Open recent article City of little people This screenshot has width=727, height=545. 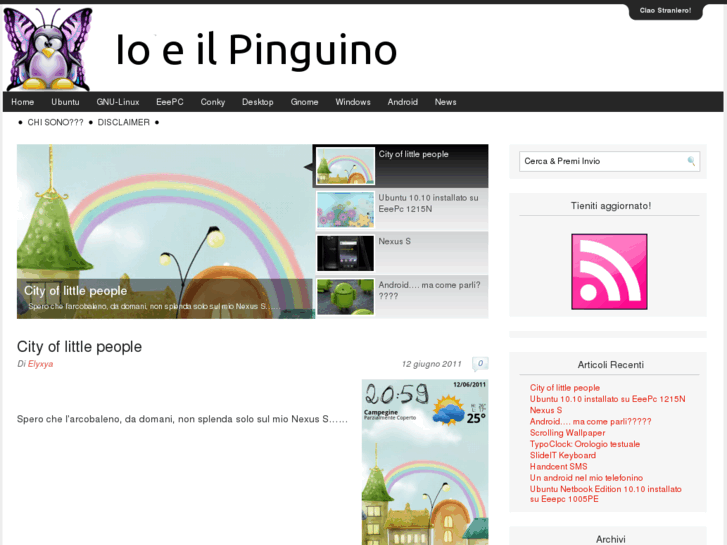[x=565, y=388]
